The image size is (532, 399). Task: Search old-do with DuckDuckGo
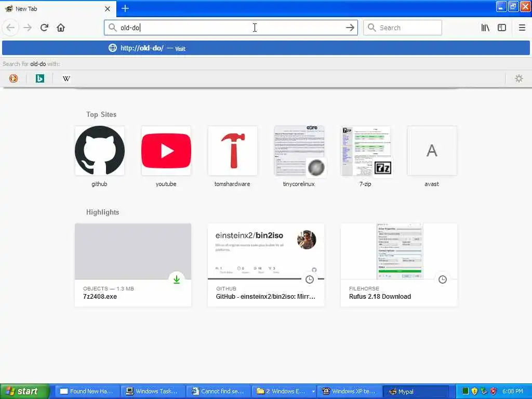pos(13,79)
